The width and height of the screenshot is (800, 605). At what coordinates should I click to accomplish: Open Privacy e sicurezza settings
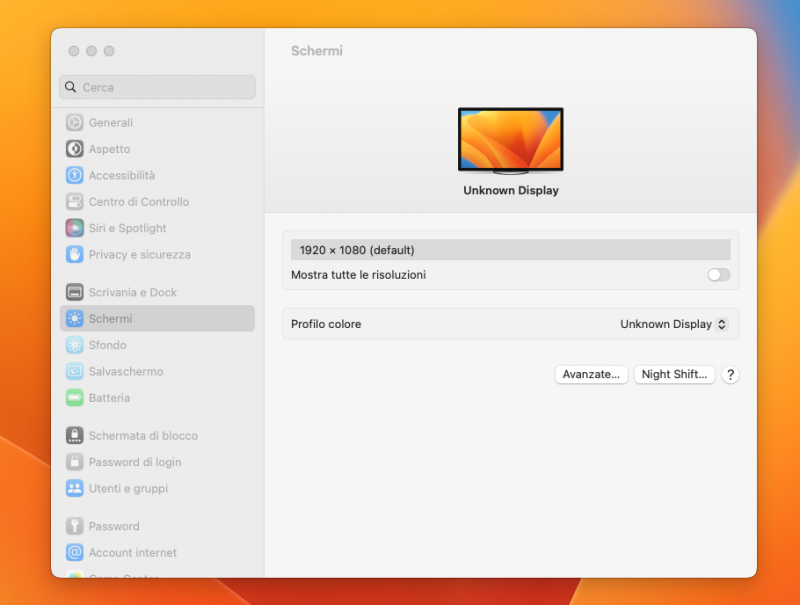(x=157, y=255)
